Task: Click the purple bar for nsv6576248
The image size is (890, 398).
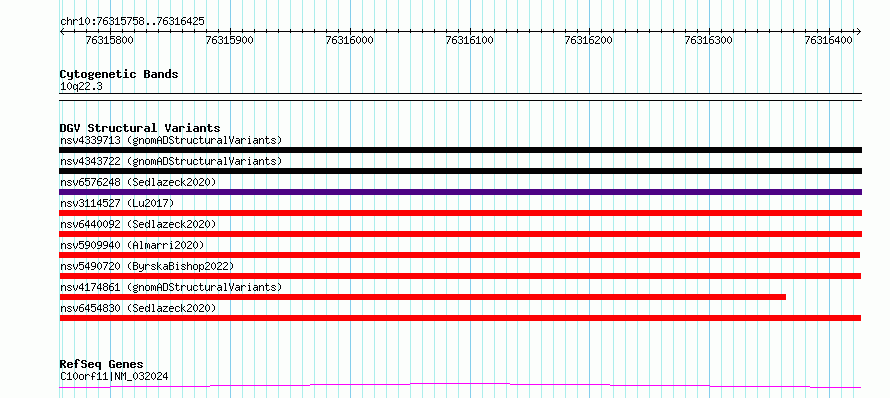Action: tap(460, 192)
